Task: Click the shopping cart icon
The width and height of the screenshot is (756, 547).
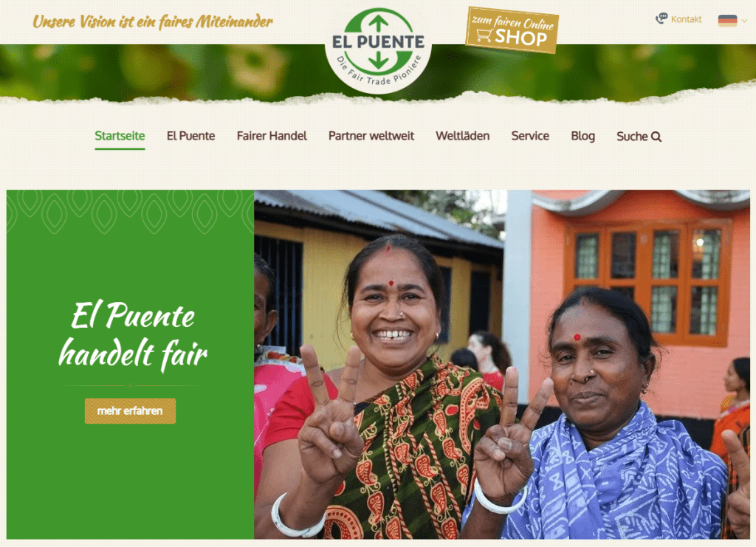Action: [x=484, y=35]
